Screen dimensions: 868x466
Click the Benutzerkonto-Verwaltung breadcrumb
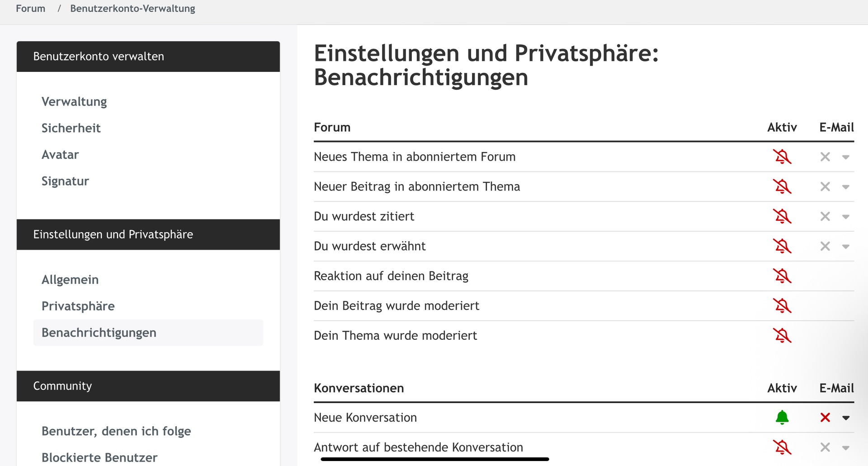coord(132,9)
